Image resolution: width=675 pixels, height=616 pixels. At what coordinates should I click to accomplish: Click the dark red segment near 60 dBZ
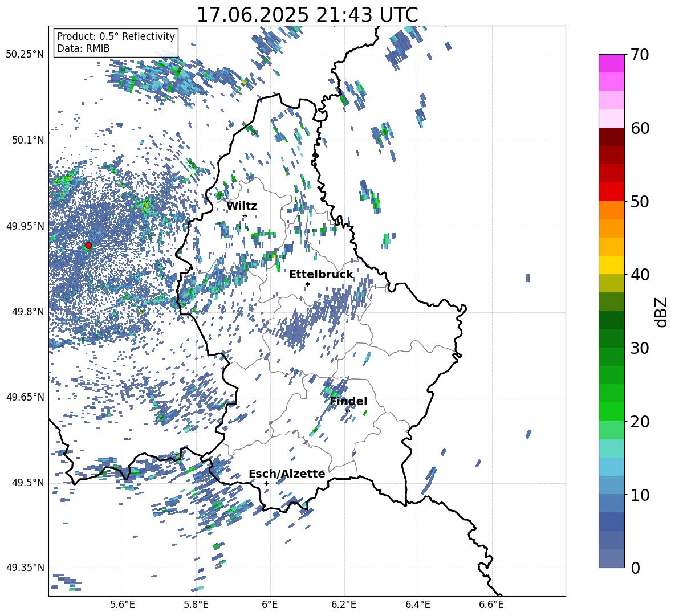pyautogui.click(x=612, y=137)
